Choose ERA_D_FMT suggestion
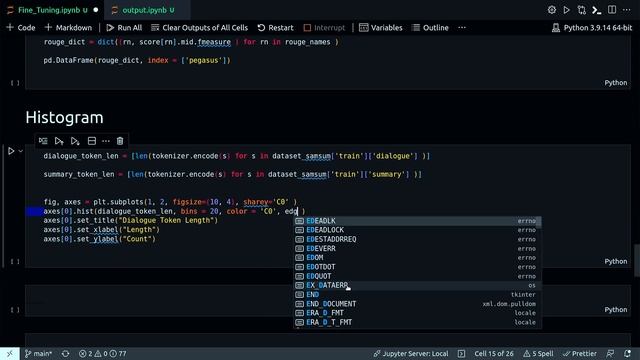This screenshot has height=360, width=640. pos(418,313)
